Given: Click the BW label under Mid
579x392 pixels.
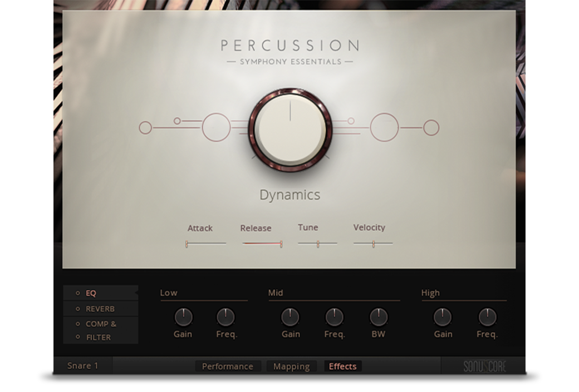Looking at the screenshot, I should (379, 334).
